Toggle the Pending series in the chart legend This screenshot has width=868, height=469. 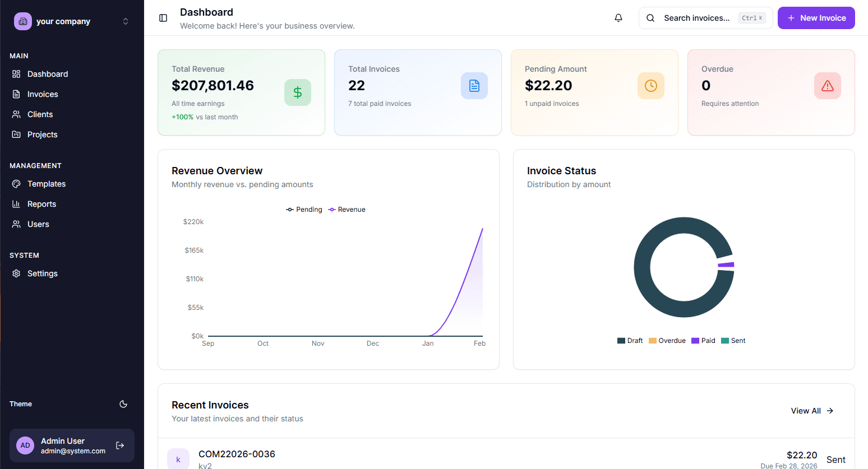(304, 209)
